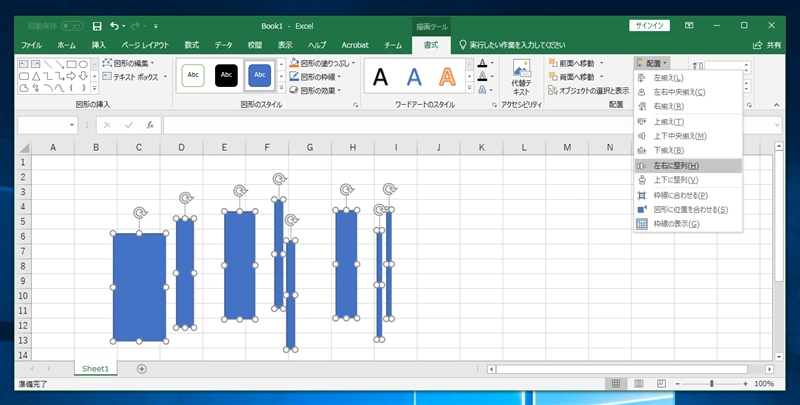Viewport: 800px width, 405px height.
Task: Click the サインイン button
Action: (649, 26)
